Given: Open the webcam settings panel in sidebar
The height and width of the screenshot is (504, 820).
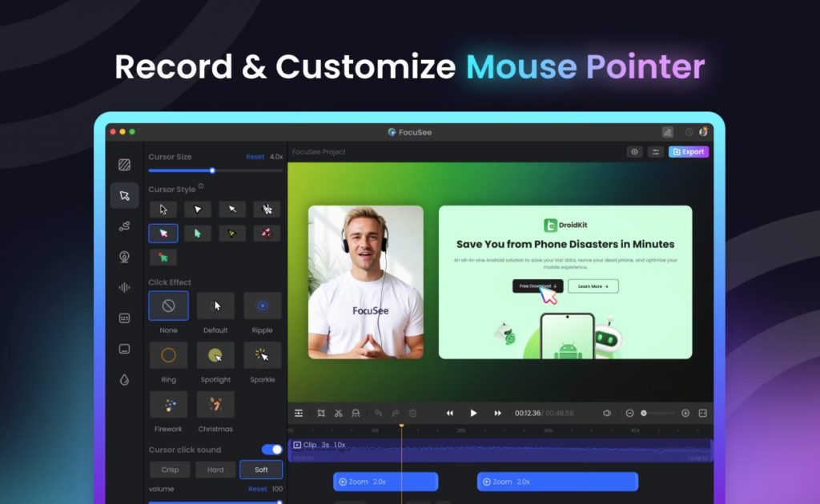Looking at the screenshot, I should 124,256.
